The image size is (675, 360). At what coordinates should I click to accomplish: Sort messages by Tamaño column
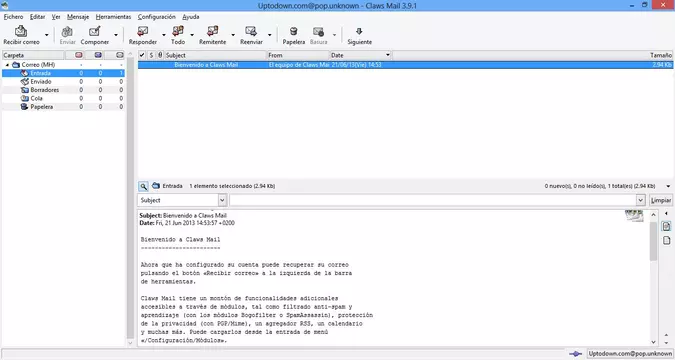coord(533,55)
